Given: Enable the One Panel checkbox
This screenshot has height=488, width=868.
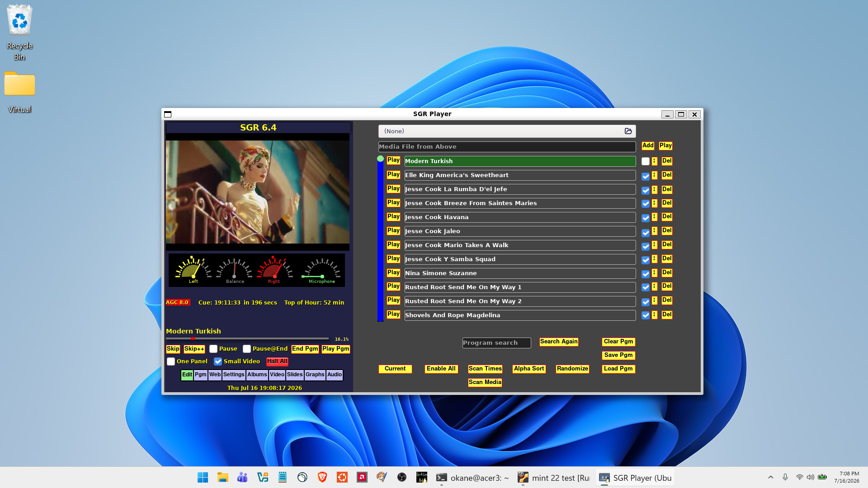Looking at the screenshot, I should [x=171, y=361].
